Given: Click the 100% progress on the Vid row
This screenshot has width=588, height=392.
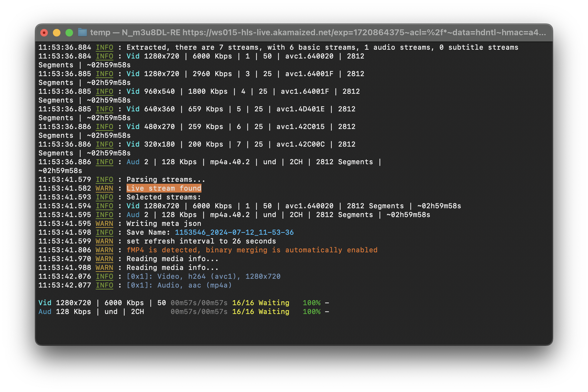Looking at the screenshot, I should pos(311,303).
